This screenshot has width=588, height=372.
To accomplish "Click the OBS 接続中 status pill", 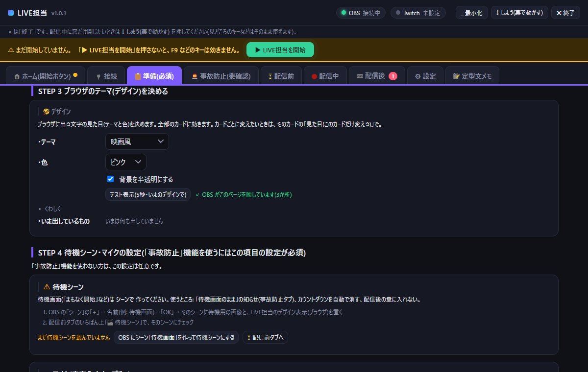I will (x=361, y=13).
